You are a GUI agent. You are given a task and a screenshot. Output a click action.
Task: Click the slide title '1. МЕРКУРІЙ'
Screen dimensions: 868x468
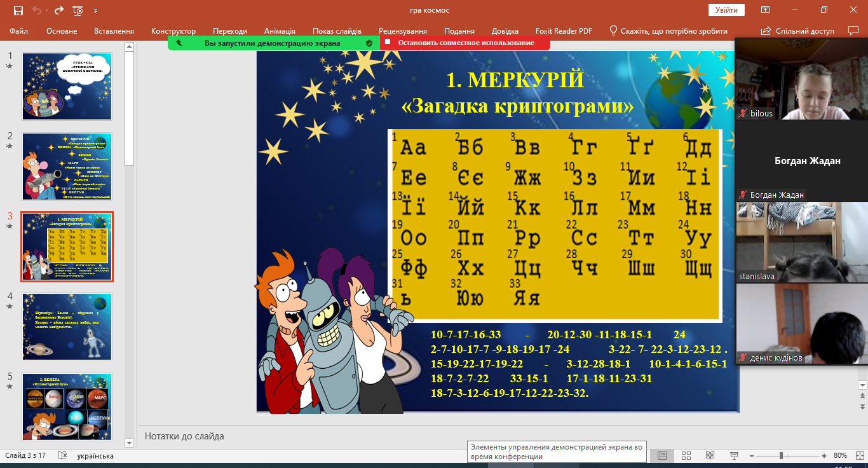coord(515,79)
